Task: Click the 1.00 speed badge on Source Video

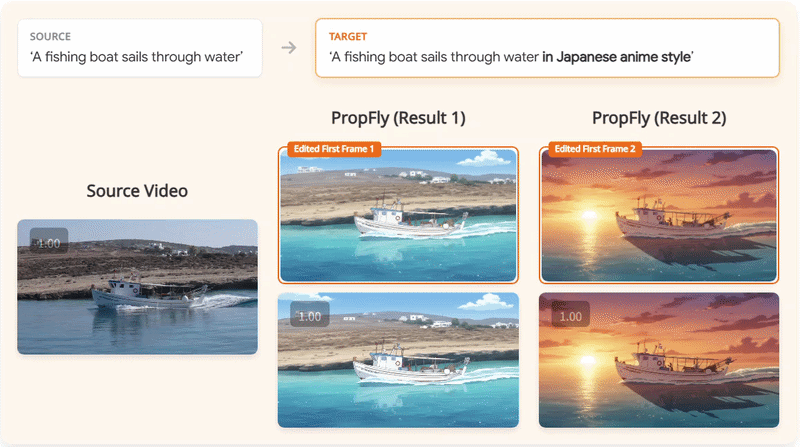Action: click(48, 244)
